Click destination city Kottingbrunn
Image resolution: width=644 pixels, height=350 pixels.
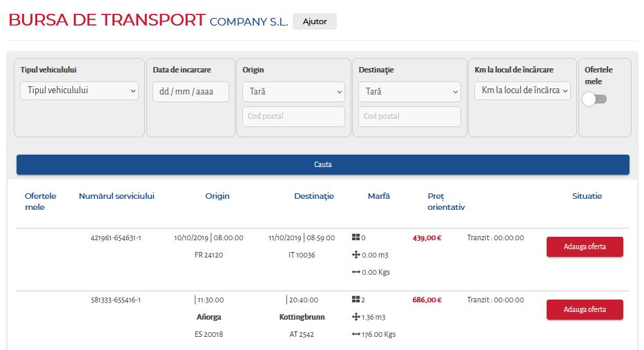302,317
